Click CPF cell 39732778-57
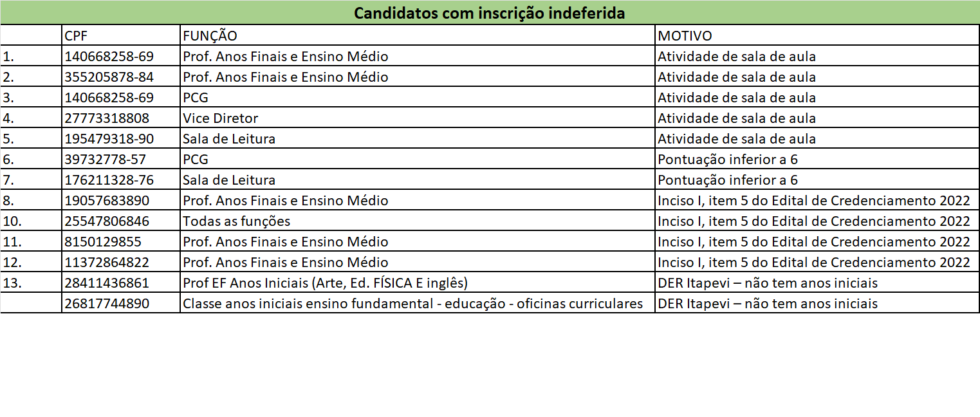This screenshot has width=980, height=417. 121,159
